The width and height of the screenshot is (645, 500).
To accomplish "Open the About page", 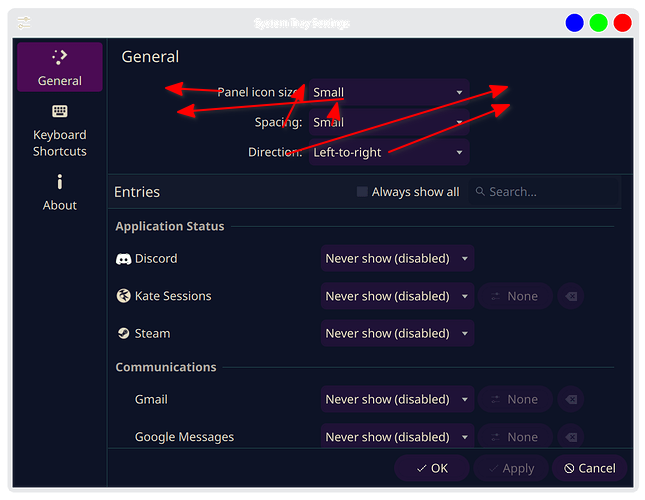I will [59, 193].
